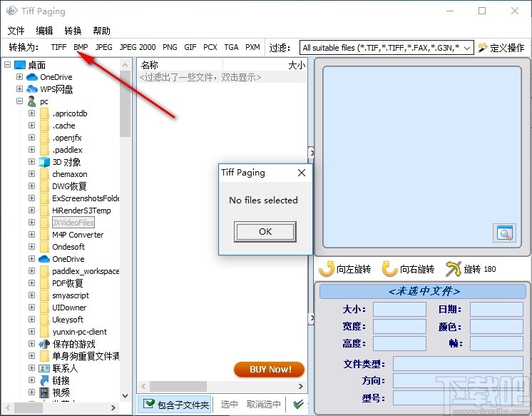Expand the M4P Converter folder node
The height and width of the screenshot is (416, 532).
31,235
